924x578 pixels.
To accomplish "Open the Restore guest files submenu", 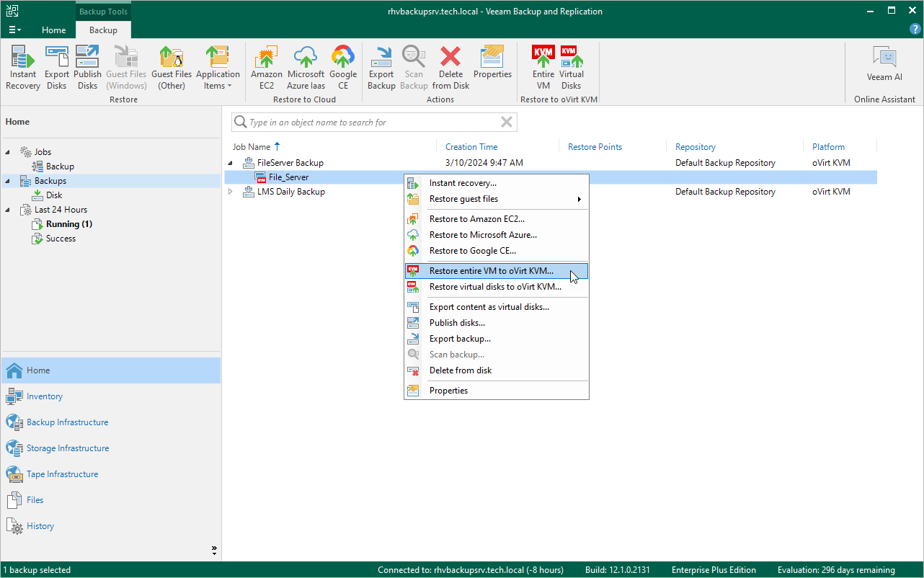I will pos(497,199).
